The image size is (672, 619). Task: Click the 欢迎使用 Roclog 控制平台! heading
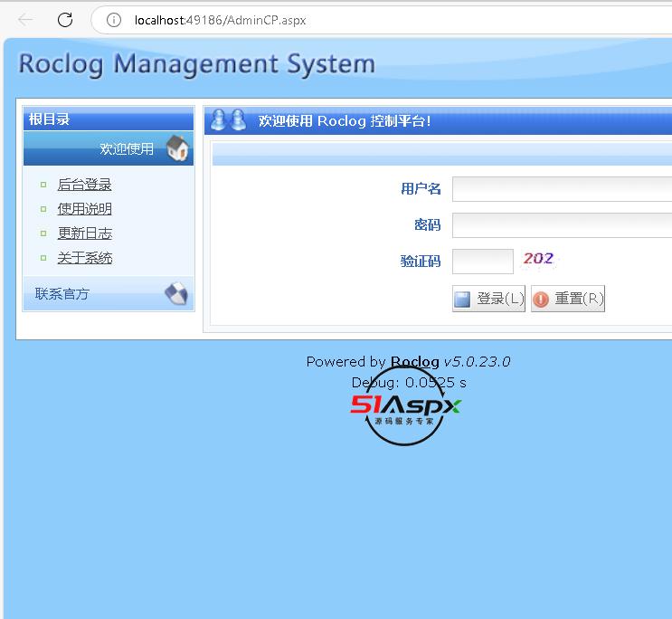click(345, 121)
